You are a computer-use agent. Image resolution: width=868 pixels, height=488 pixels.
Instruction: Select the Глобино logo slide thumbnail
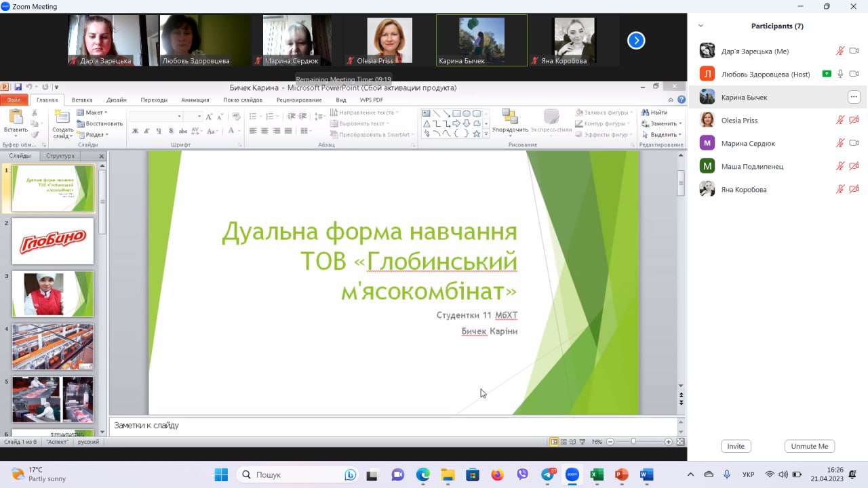(x=53, y=241)
